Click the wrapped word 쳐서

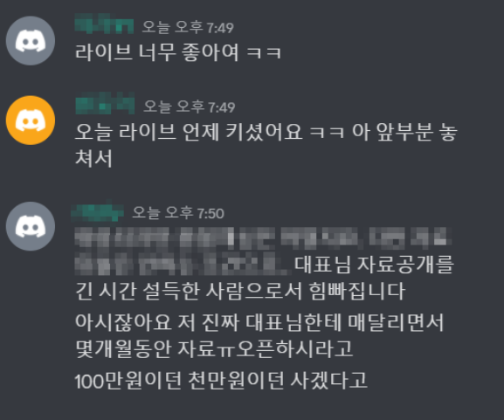tap(93, 158)
